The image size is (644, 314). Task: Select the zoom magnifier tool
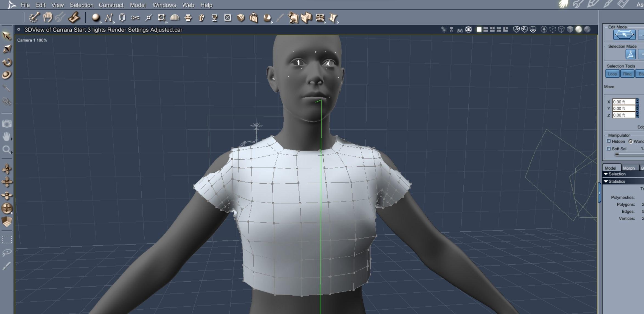(x=7, y=150)
